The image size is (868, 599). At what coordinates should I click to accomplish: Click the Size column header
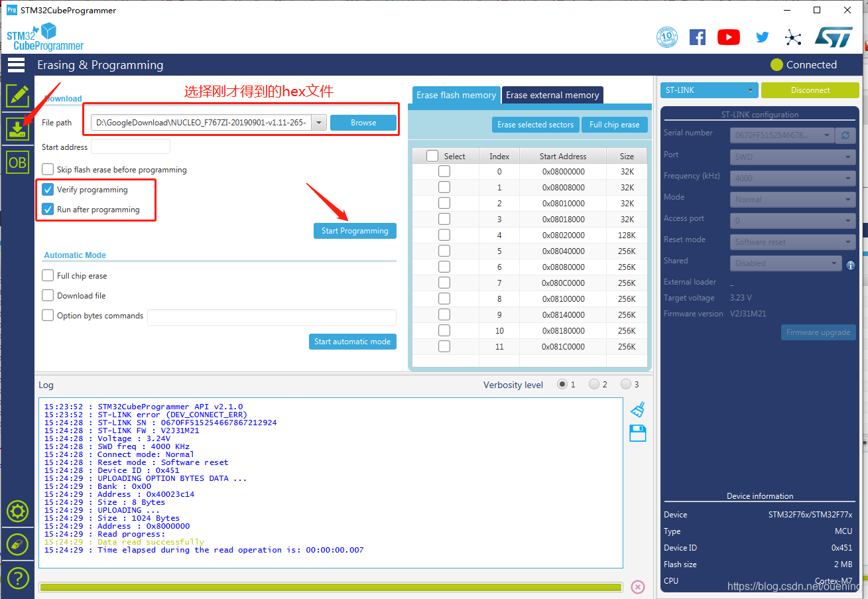tap(627, 156)
